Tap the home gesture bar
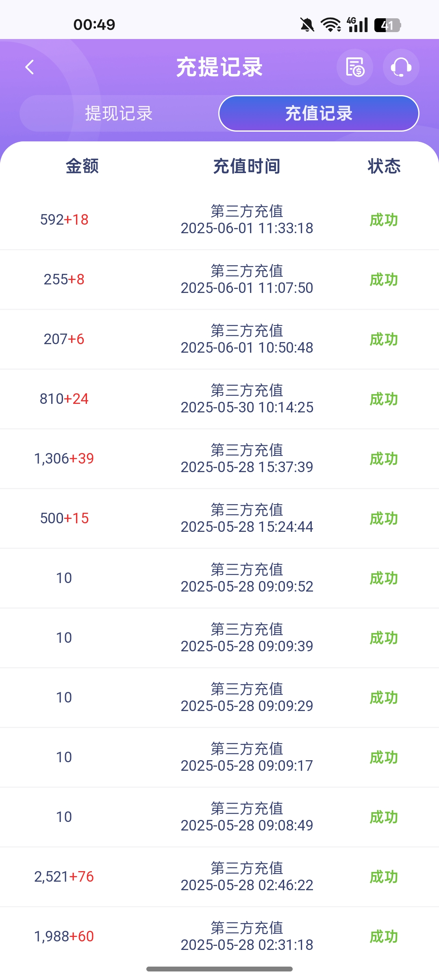The image size is (439, 980). [x=219, y=969]
